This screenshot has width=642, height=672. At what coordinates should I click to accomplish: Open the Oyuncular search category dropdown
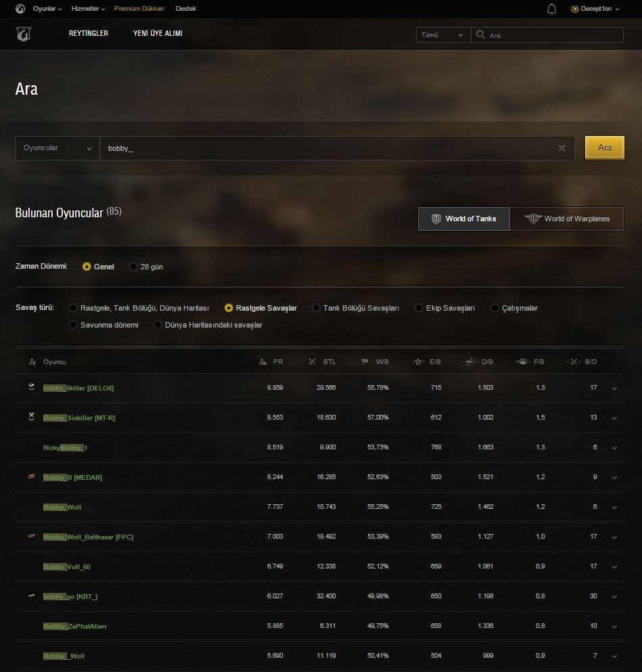58,148
